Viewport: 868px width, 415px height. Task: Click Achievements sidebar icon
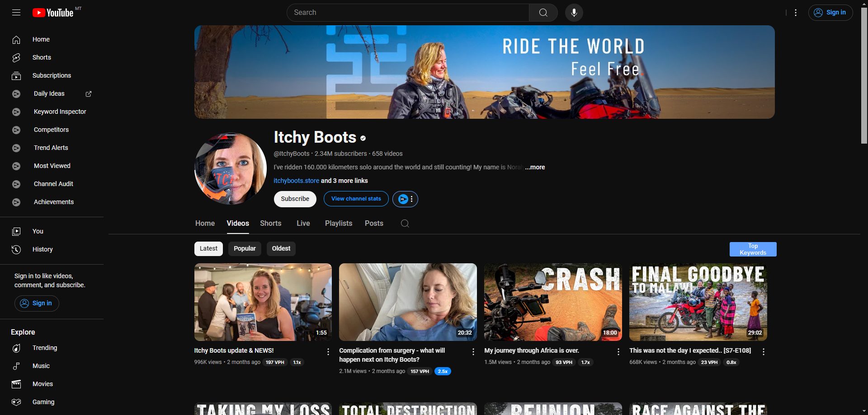[16, 202]
